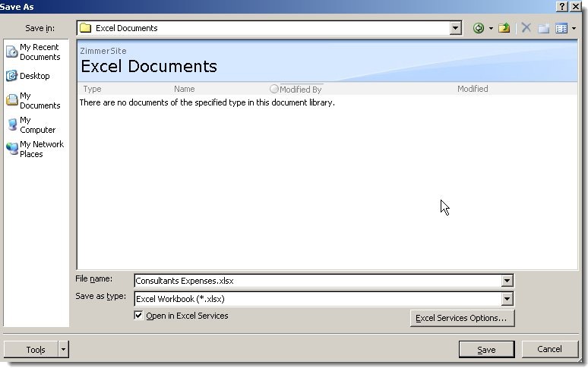This screenshot has height=368, width=588.
Task: Select My Computer in places bar
Action: 31,124
